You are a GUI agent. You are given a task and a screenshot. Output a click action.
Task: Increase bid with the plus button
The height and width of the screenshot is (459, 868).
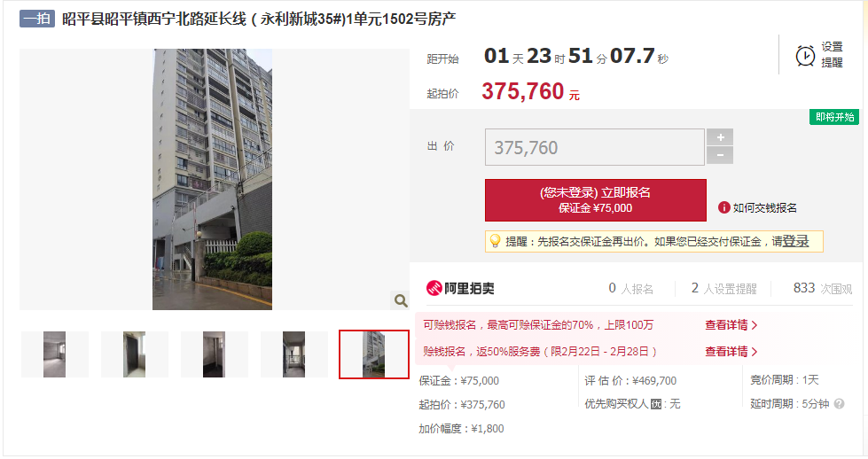(720, 137)
